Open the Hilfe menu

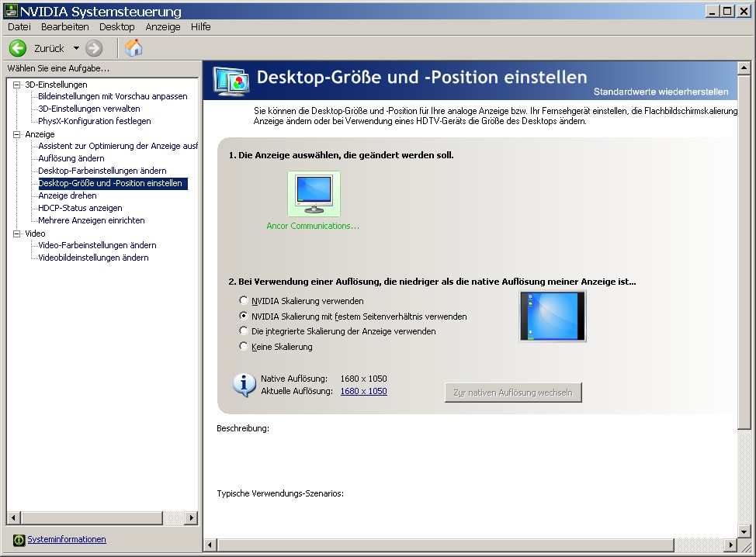200,27
